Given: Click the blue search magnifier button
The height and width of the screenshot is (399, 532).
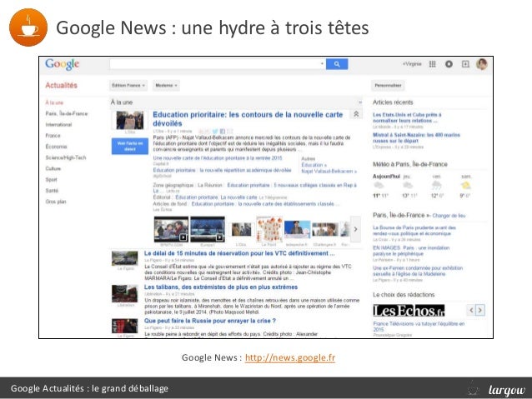Looking at the screenshot, I should [x=337, y=64].
